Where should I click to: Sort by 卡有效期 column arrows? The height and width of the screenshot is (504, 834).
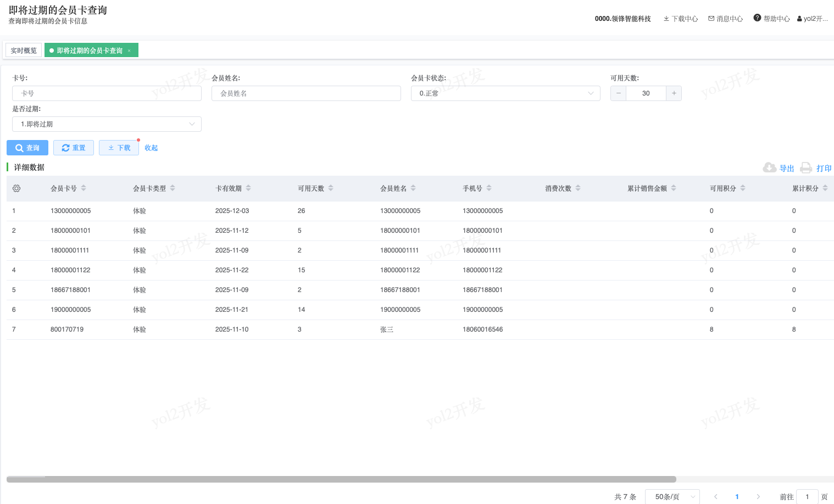click(248, 188)
